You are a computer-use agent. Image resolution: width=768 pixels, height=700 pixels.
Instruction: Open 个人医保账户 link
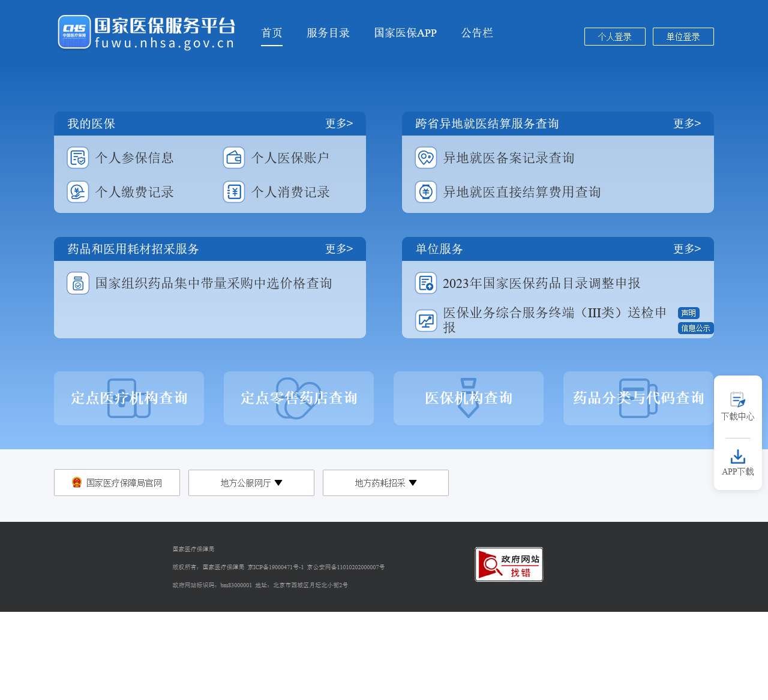tap(290, 158)
